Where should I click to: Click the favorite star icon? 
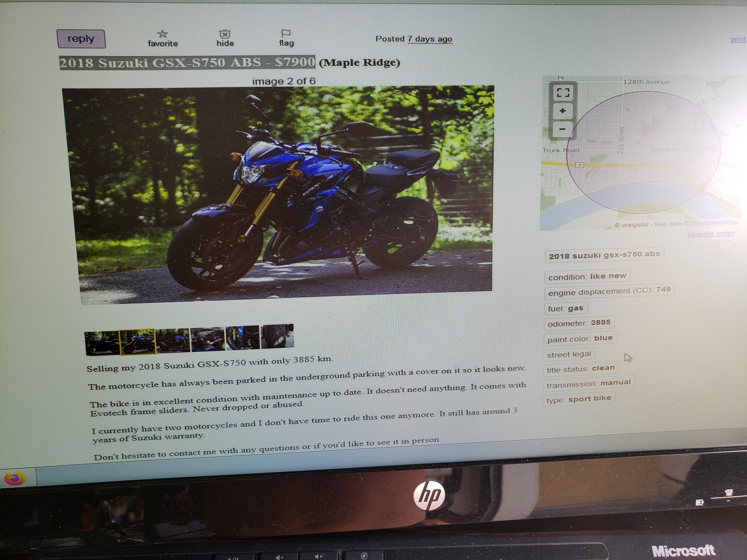[162, 34]
